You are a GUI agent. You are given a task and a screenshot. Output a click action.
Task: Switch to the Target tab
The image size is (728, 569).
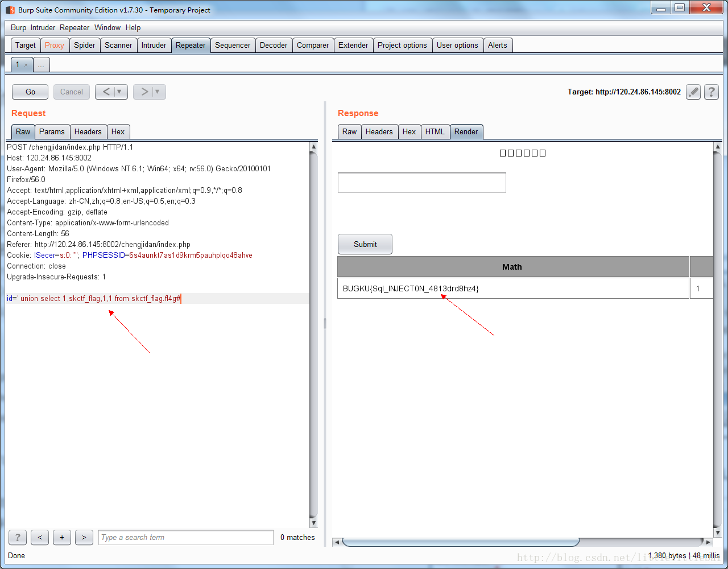point(26,46)
